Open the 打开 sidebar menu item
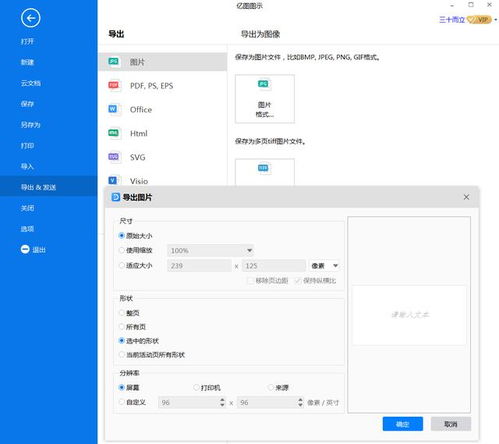The height and width of the screenshot is (444, 499). (x=27, y=41)
